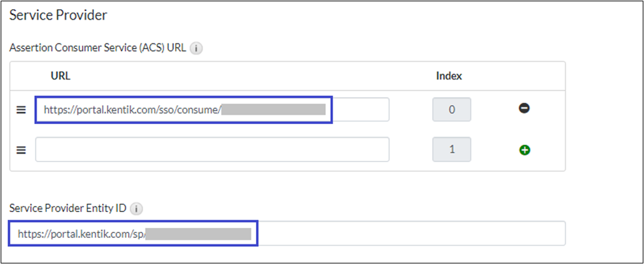Remove the ACS URL row with index 0
644x264 pixels.
tap(524, 108)
